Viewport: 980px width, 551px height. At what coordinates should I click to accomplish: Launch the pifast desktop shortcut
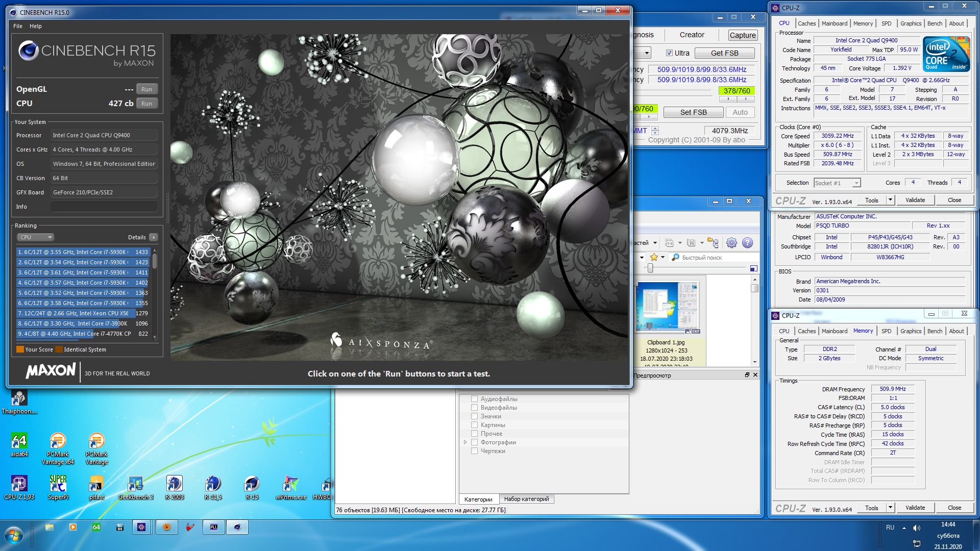(x=96, y=487)
